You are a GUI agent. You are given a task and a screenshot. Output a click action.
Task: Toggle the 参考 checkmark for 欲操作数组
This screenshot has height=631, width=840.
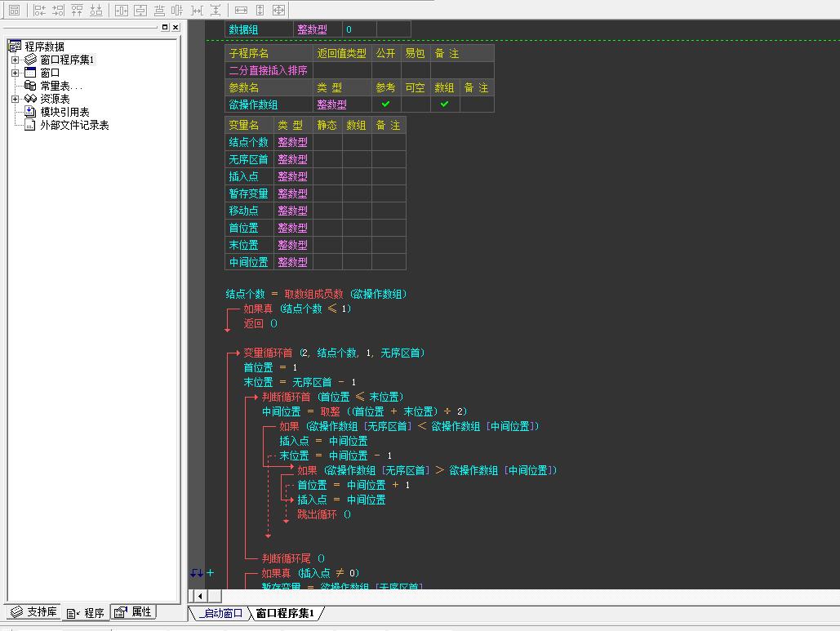[x=385, y=104]
